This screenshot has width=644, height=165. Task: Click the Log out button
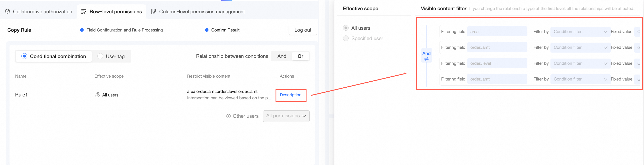tap(303, 30)
